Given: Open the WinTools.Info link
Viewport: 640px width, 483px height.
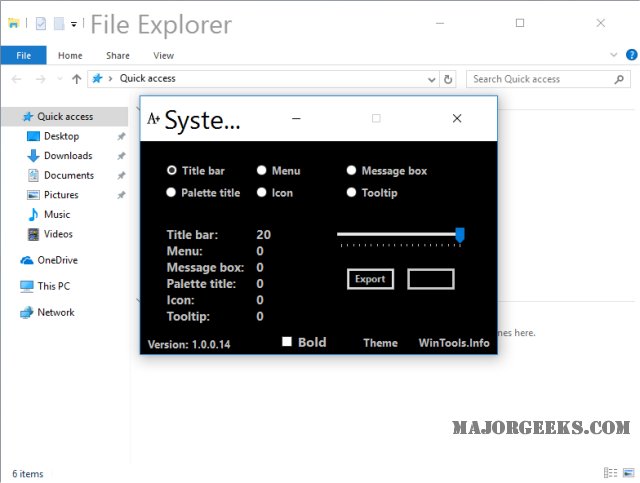Looking at the screenshot, I should point(454,343).
